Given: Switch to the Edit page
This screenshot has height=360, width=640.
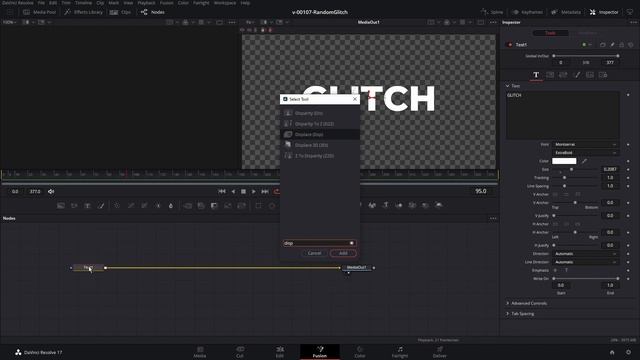Looking at the screenshot, I should click(x=280, y=351).
